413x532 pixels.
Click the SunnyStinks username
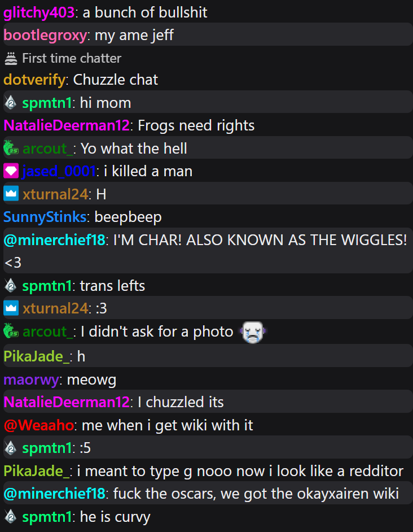(45, 217)
